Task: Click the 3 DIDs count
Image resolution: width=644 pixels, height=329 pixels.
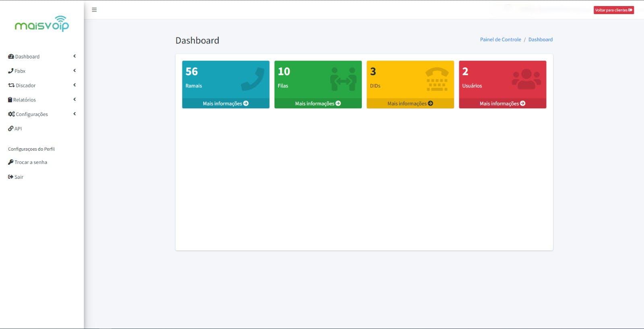Action: click(x=373, y=72)
